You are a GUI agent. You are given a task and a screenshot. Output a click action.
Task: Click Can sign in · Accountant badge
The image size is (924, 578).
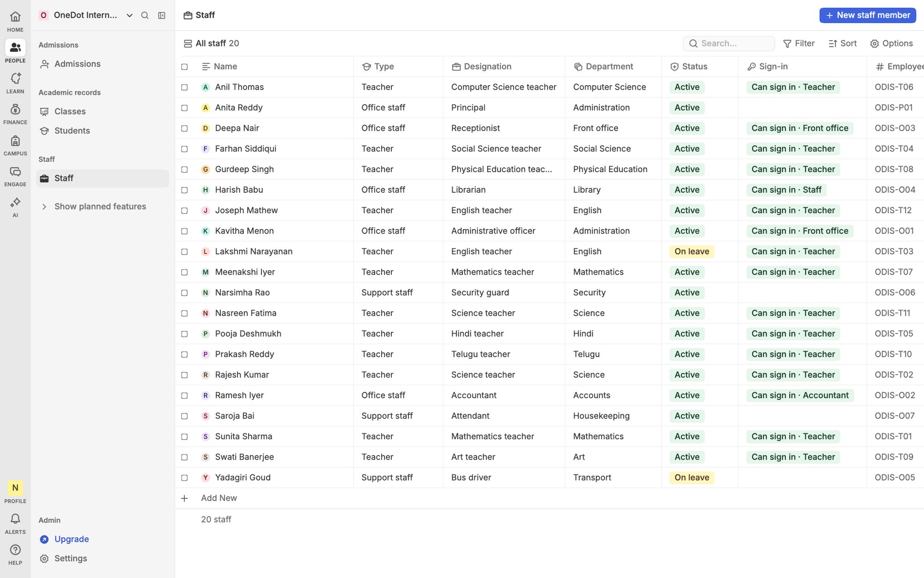(800, 395)
